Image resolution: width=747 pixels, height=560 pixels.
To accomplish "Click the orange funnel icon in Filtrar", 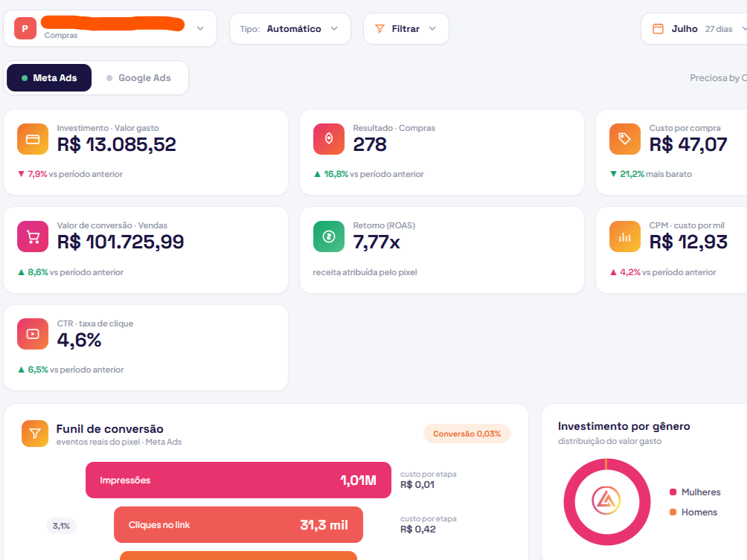I will (379, 28).
